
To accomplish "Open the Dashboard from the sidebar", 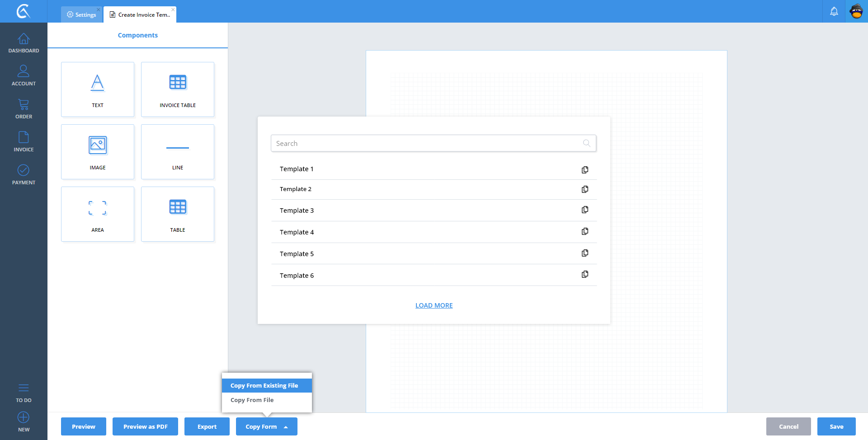I will pos(24,43).
